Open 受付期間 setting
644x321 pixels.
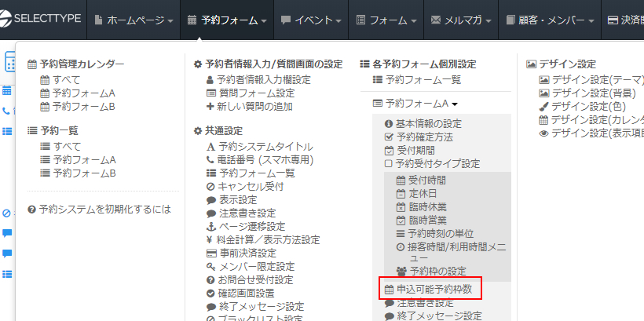click(409, 150)
